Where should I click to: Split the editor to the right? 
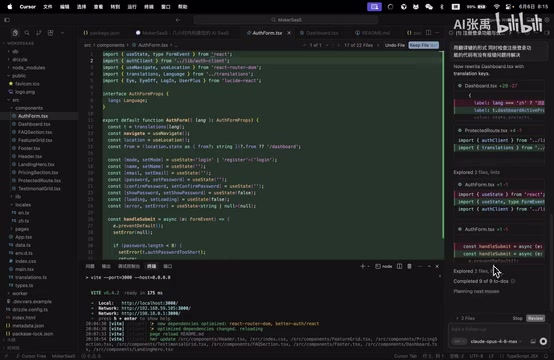(x=428, y=33)
